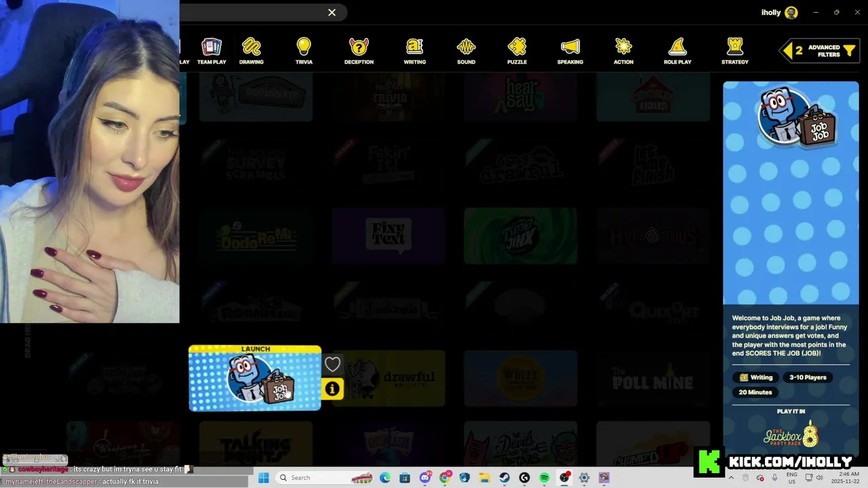Open the iholly profile avatar
868x488 pixels.
(x=791, y=12)
